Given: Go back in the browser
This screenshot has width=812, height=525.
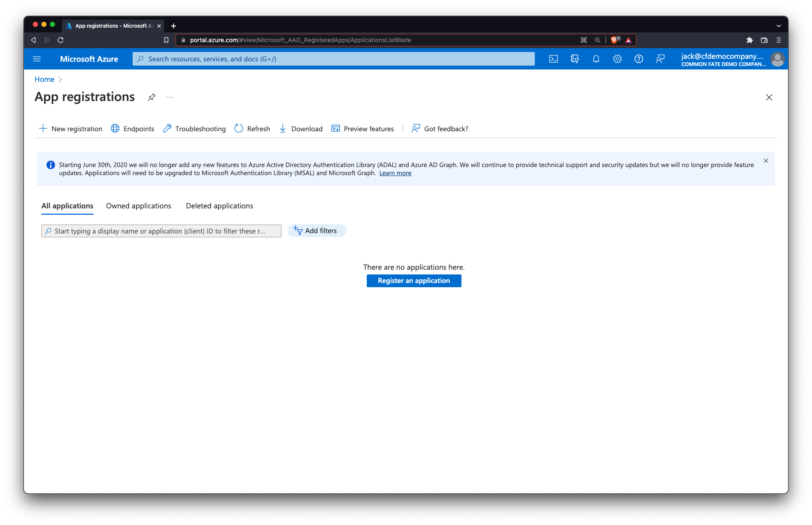Looking at the screenshot, I should click(33, 40).
